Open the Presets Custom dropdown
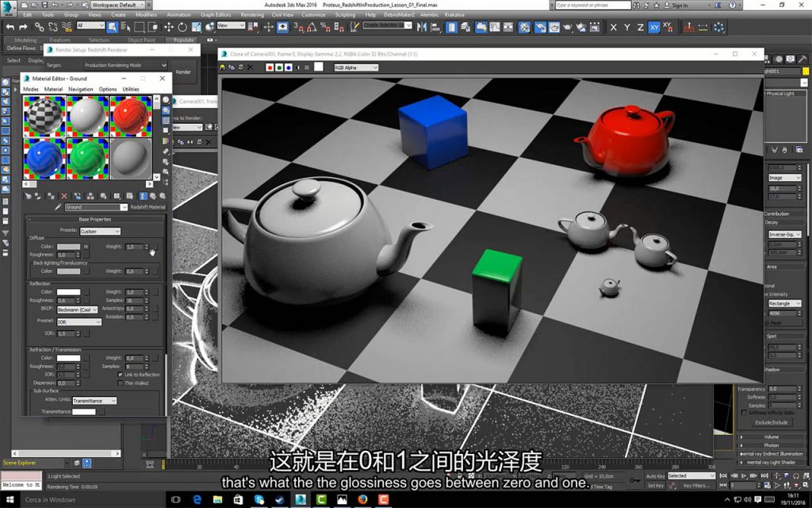This screenshot has width=812, height=508. click(x=99, y=231)
